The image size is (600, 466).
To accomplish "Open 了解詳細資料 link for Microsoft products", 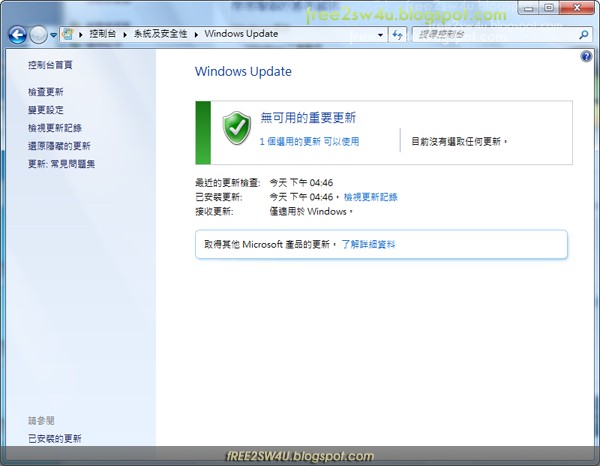I will click(x=368, y=244).
